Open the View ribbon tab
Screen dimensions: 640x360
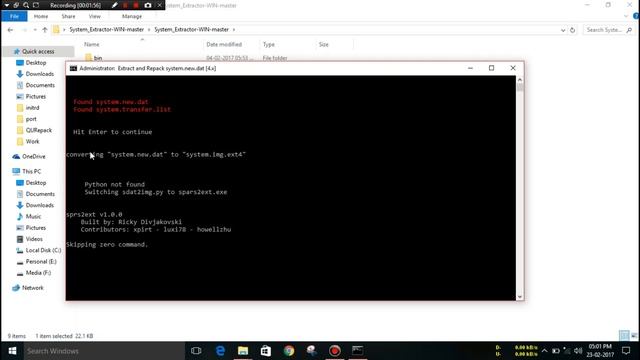pos(94,16)
